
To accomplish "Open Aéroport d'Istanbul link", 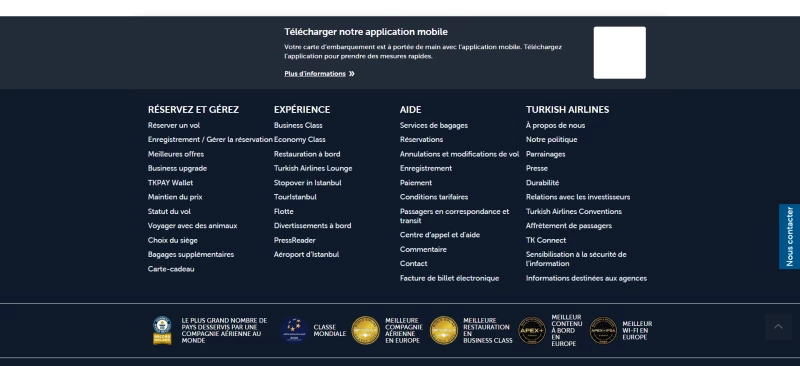I will (x=306, y=254).
